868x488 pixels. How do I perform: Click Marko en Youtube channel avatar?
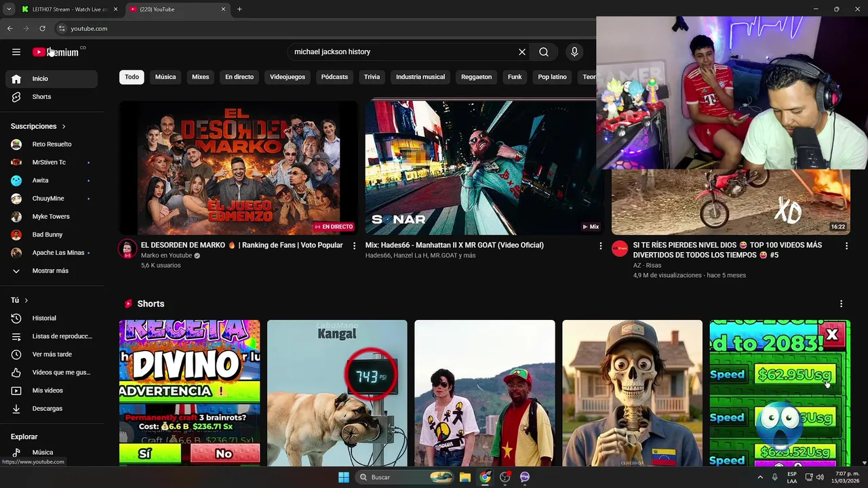[127, 249]
